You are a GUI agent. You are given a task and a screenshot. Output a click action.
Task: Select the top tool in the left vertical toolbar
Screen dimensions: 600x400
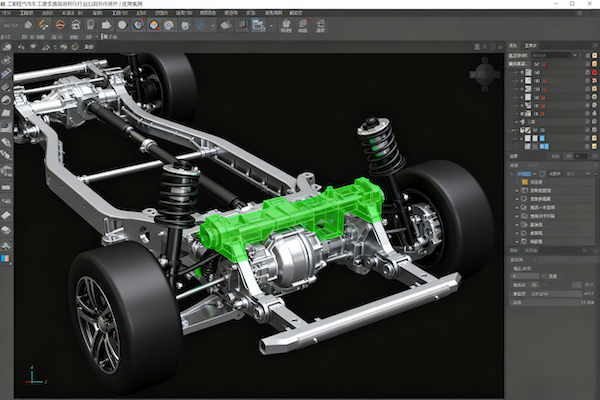tap(7, 60)
